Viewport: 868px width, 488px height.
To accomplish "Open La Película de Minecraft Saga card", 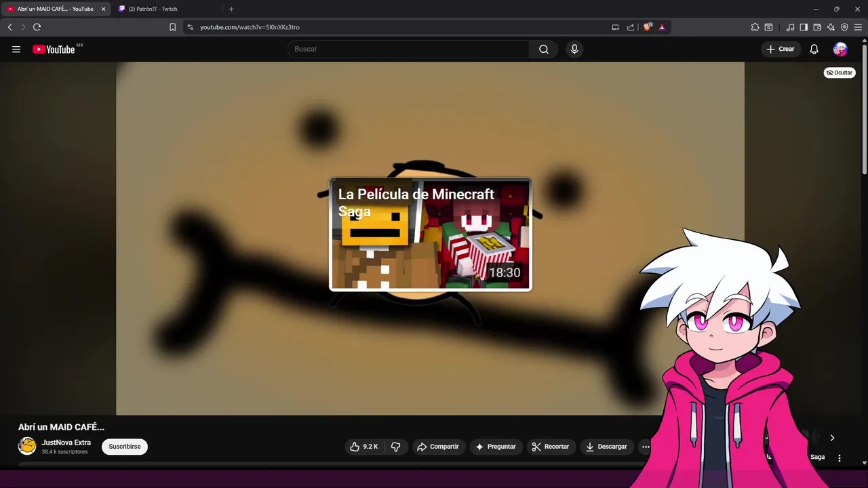I will [431, 235].
